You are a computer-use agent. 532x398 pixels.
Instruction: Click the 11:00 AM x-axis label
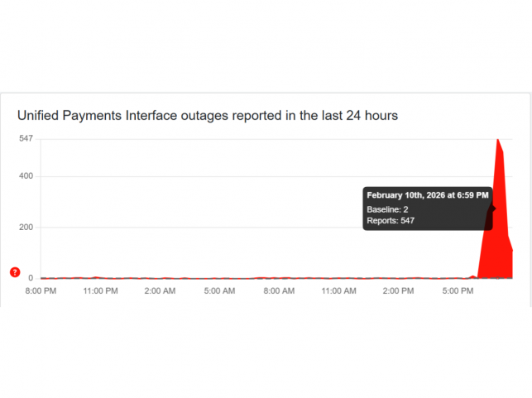(x=338, y=291)
